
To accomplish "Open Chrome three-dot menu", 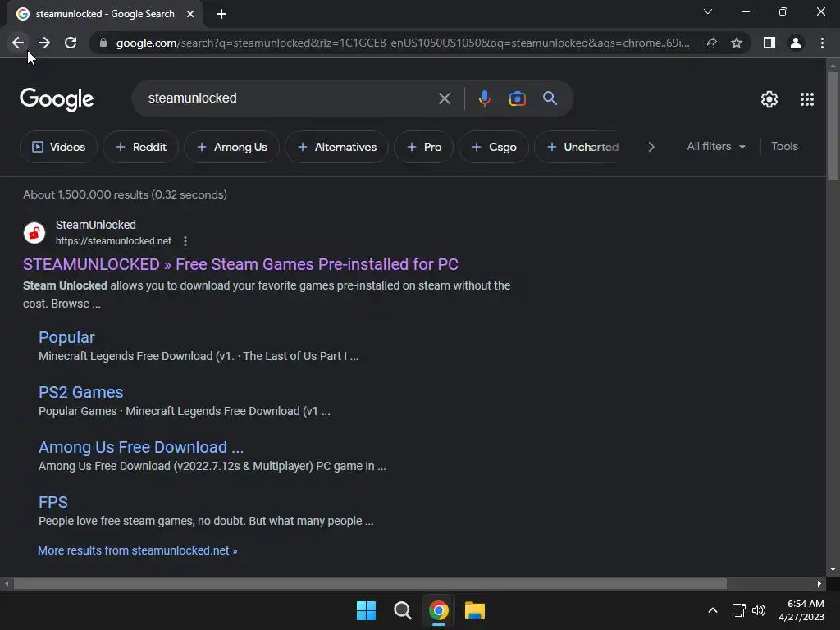I will (822, 43).
